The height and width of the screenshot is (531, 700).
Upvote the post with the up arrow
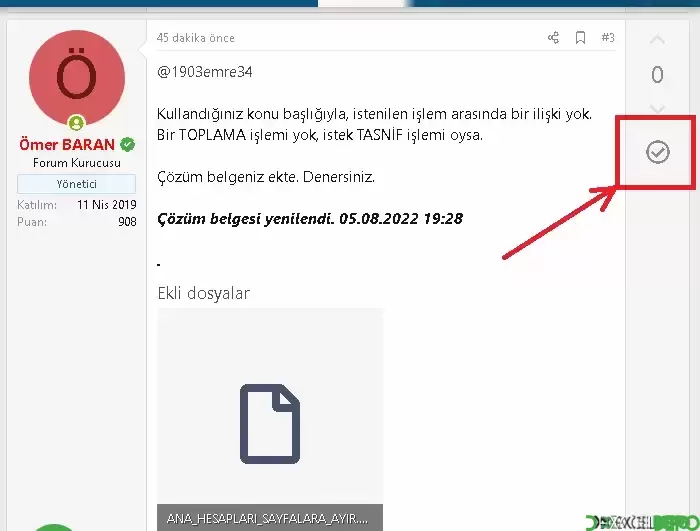pos(657,40)
